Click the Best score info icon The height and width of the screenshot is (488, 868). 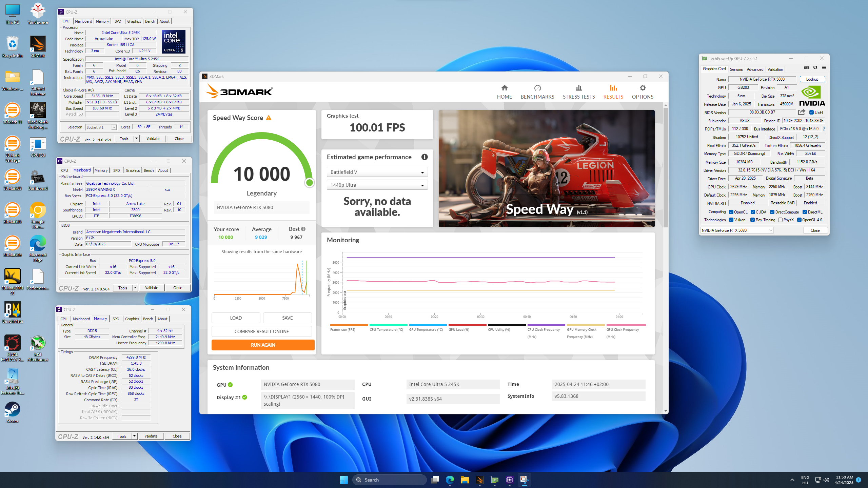coord(303,229)
